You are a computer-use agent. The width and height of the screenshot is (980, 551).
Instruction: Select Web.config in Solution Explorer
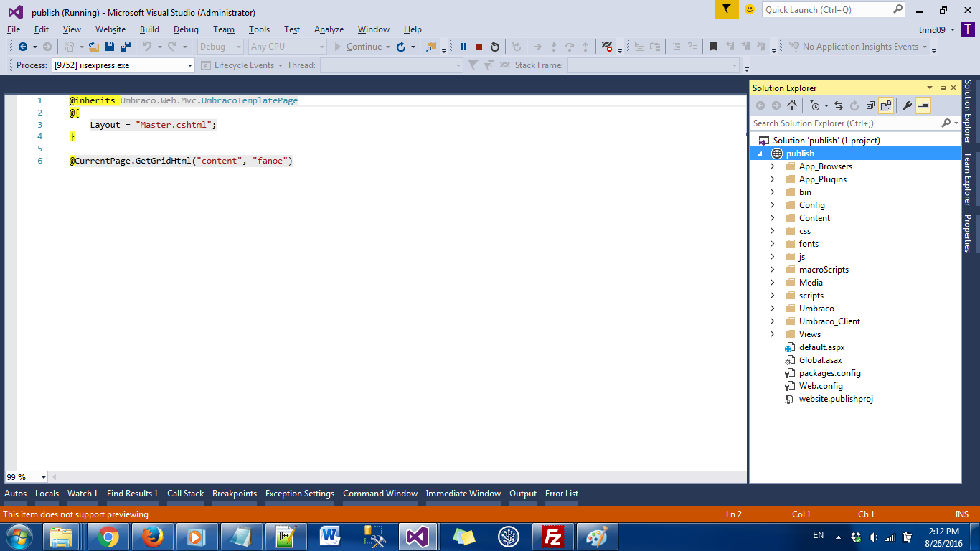pyautogui.click(x=821, y=386)
